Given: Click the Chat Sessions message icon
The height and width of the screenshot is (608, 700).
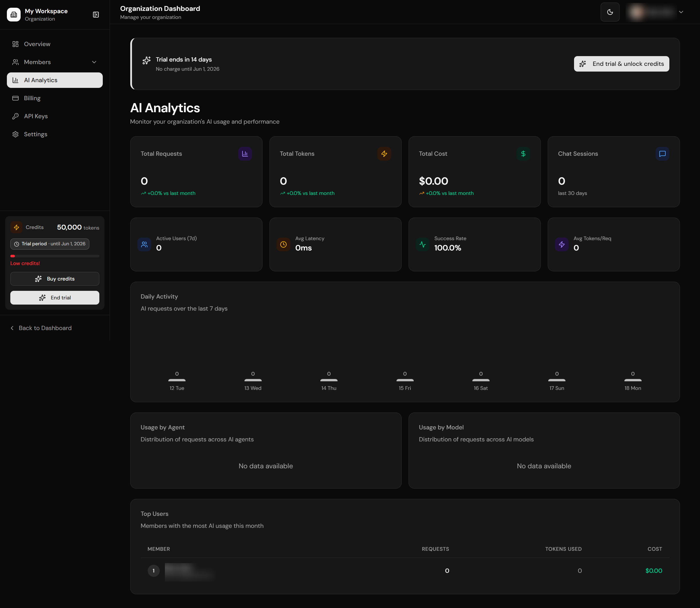Looking at the screenshot, I should pyautogui.click(x=662, y=154).
